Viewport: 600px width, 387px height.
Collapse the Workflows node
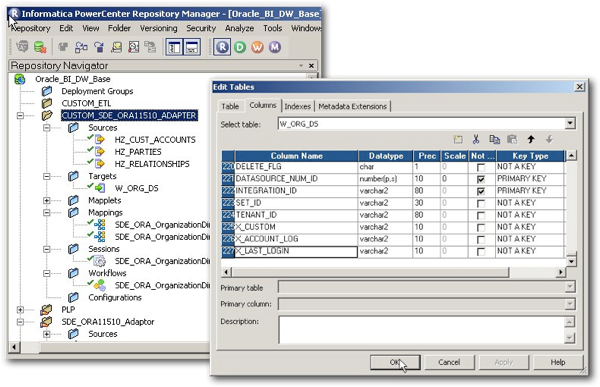tap(47, 273)
